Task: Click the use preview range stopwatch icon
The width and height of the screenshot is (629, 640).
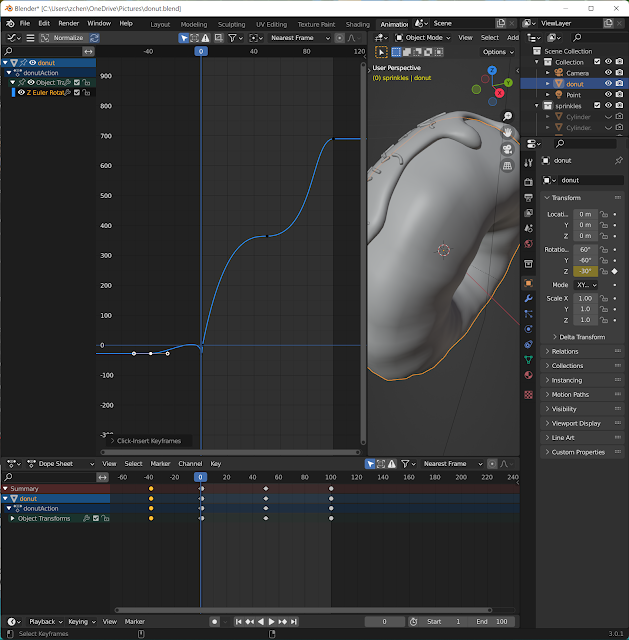Action: point(413,622)
